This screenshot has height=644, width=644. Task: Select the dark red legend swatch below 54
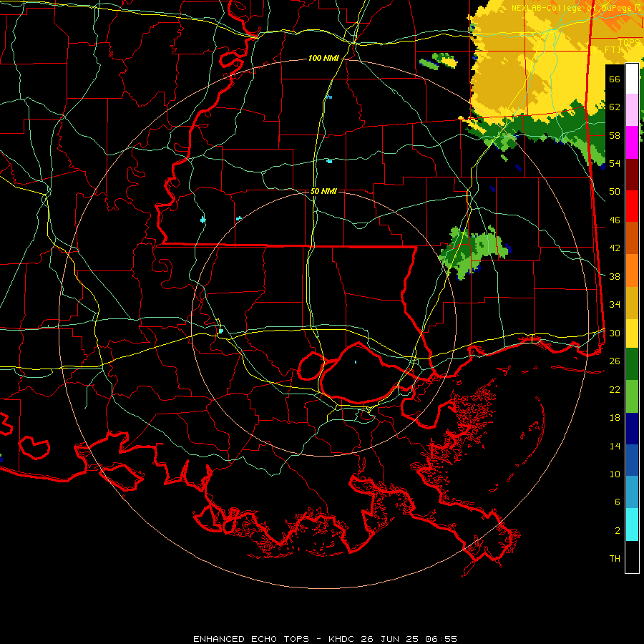632,175
